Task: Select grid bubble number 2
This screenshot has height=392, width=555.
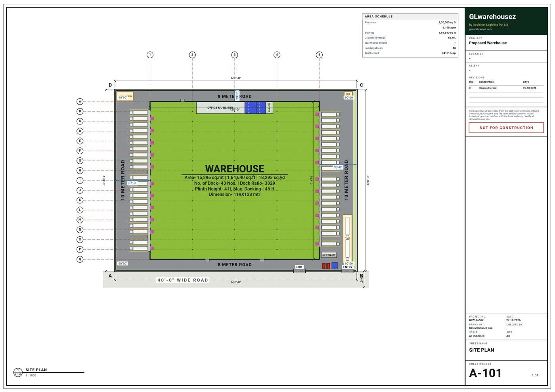Action: pos(192,55)
